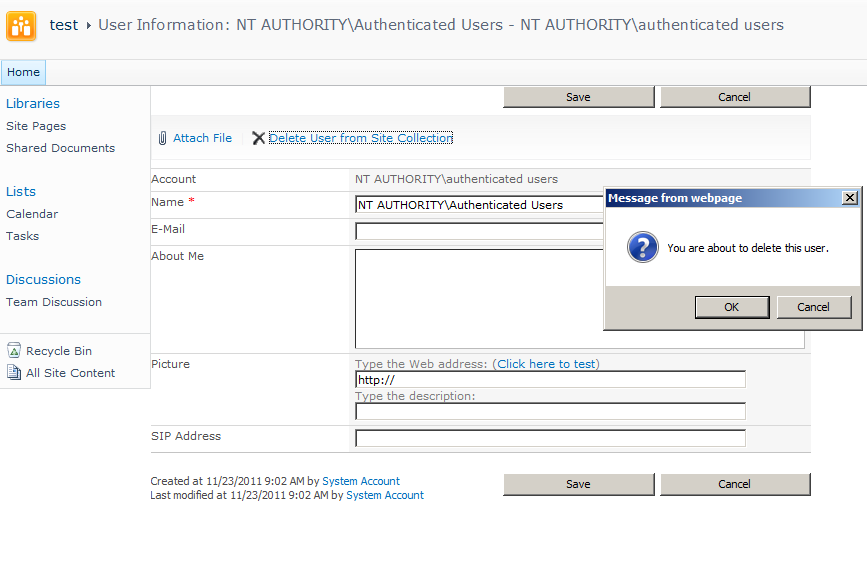The image size is (867, 565).
Task: Click the breadcrumb arrow separator after test
Action: (88, 25)
